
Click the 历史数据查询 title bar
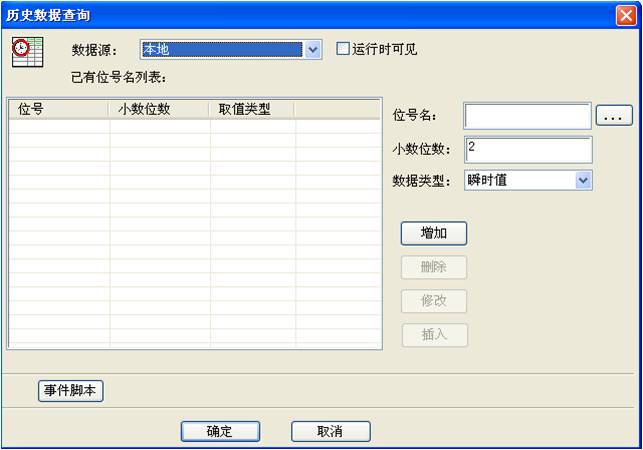300,15
